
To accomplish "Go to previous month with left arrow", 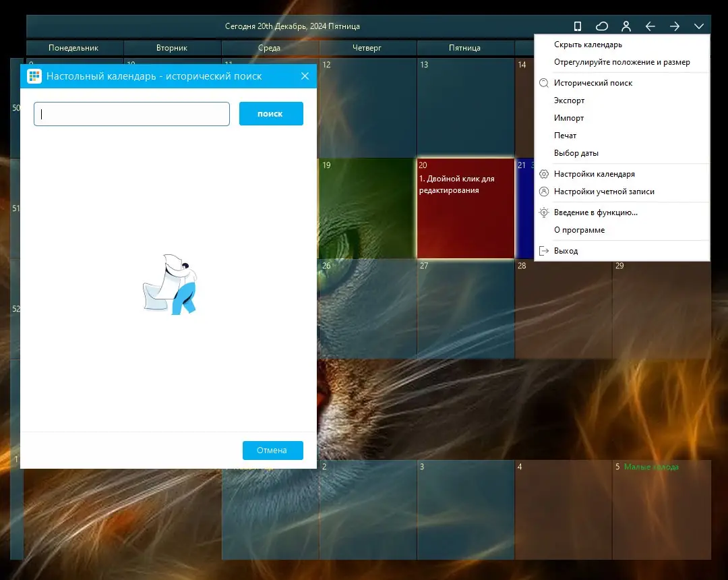I will coord(650,26).
